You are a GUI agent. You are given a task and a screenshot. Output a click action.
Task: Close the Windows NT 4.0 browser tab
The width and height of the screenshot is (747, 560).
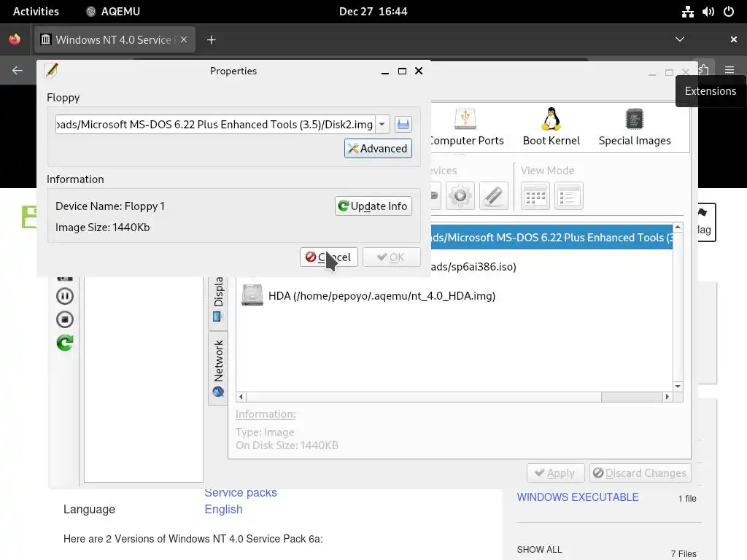click(184, 39)
